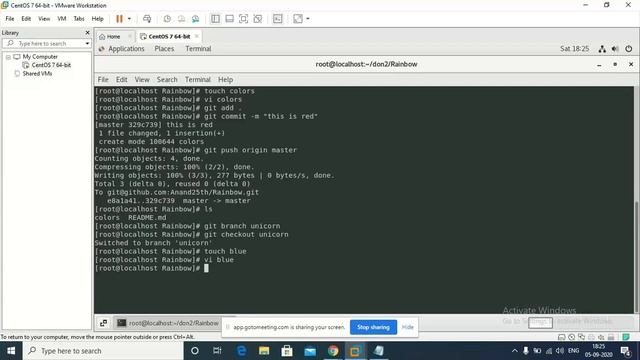
Task: Open the terminal Edit menu
Action: tap(122, 80)
